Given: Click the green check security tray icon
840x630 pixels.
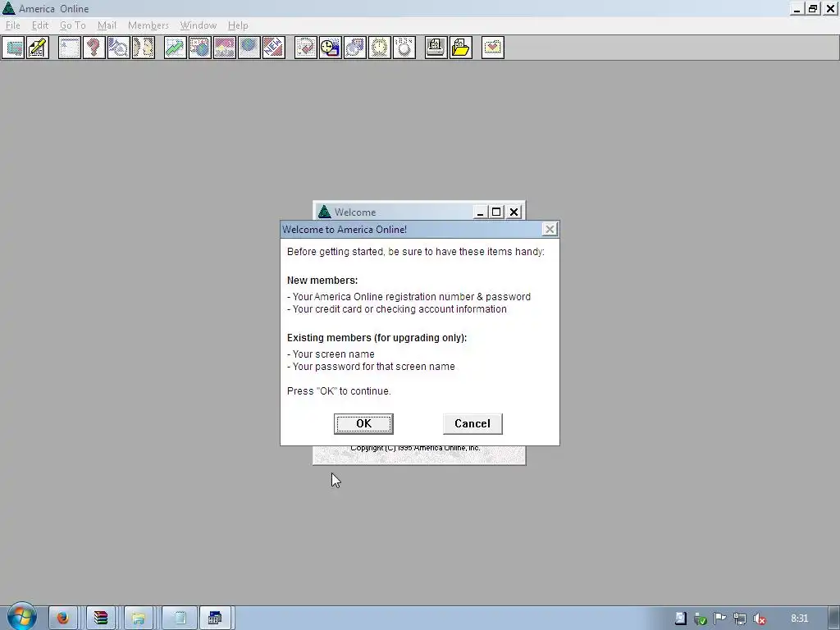Looking at the screenshot, I should 701,619.
